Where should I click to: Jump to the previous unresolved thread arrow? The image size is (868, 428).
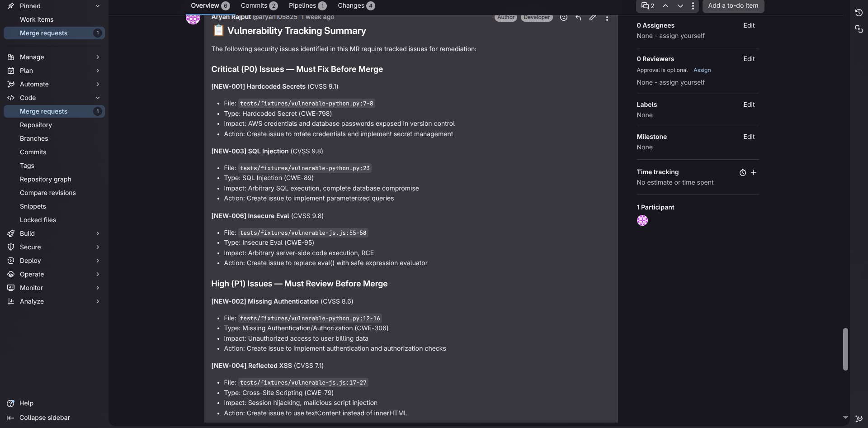click(x=665, y=6)
